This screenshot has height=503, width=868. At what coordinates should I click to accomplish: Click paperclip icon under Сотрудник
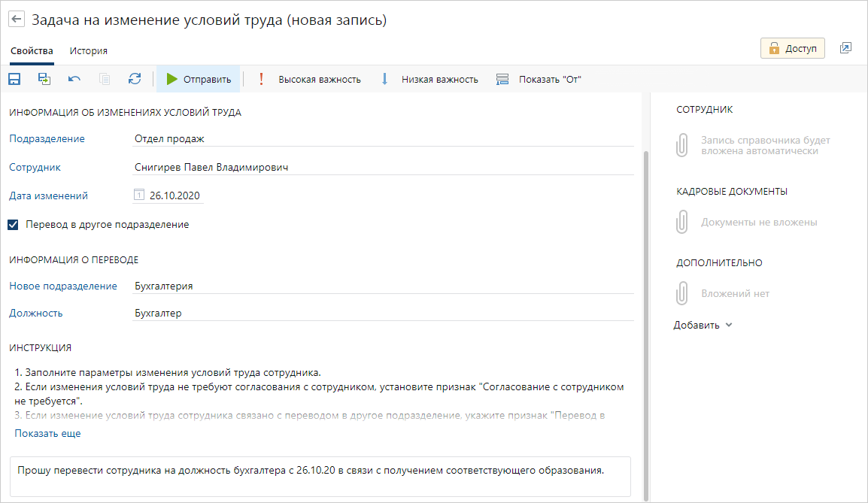pyautogui.click(x=682, y=145)
